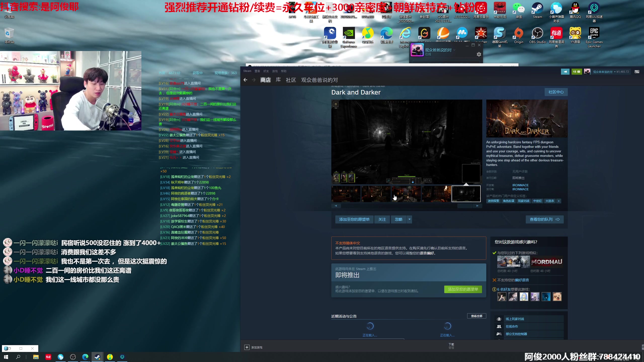Image resolution: width=644 pixels, height=362 pixels.
Task: Open 查看您的队列 discovery queue
Action: 545,219
